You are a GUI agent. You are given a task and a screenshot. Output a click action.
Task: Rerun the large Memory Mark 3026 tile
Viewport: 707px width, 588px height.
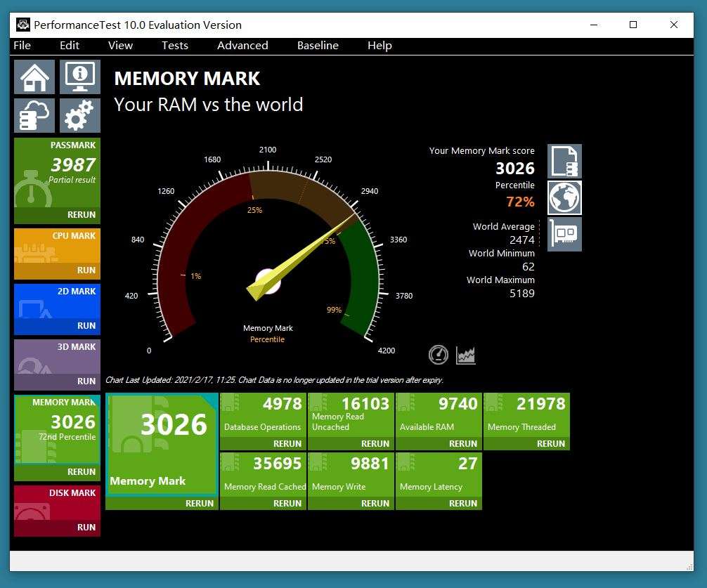pos(200,503)
